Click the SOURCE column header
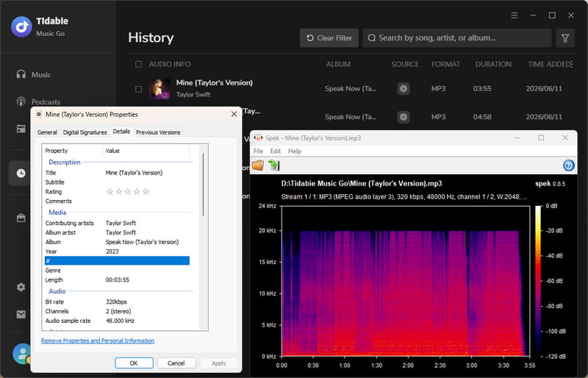The width and height of the screenshot is (588, 378). pyautogui.click(x=405, y=64)
